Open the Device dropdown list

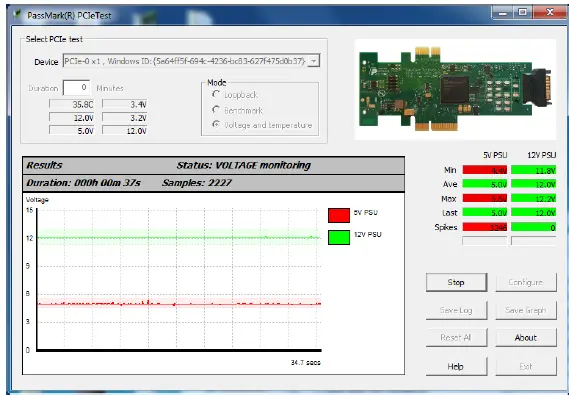coord(313,61)
